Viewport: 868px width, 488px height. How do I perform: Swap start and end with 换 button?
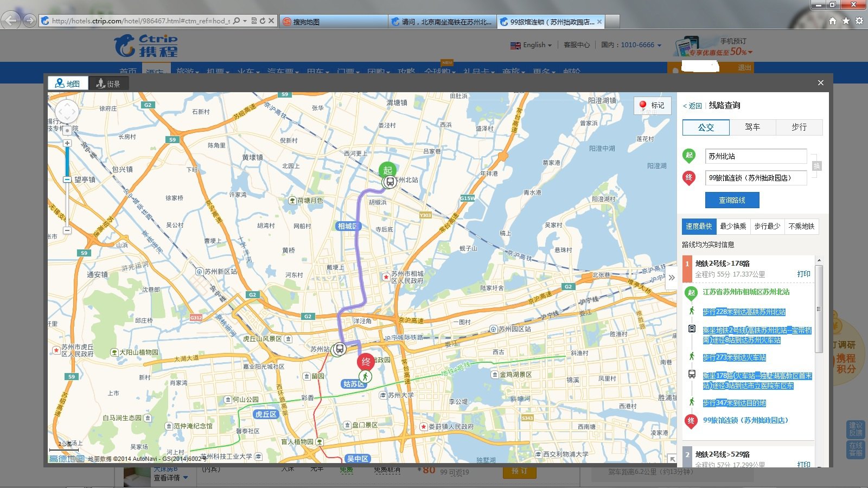[816, 166]
